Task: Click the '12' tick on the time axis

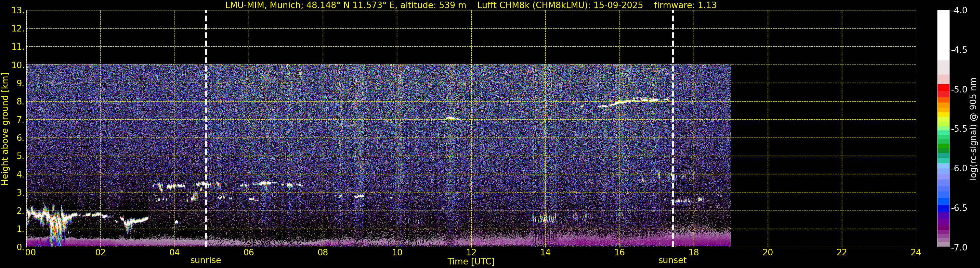Action: pos(471,252)
